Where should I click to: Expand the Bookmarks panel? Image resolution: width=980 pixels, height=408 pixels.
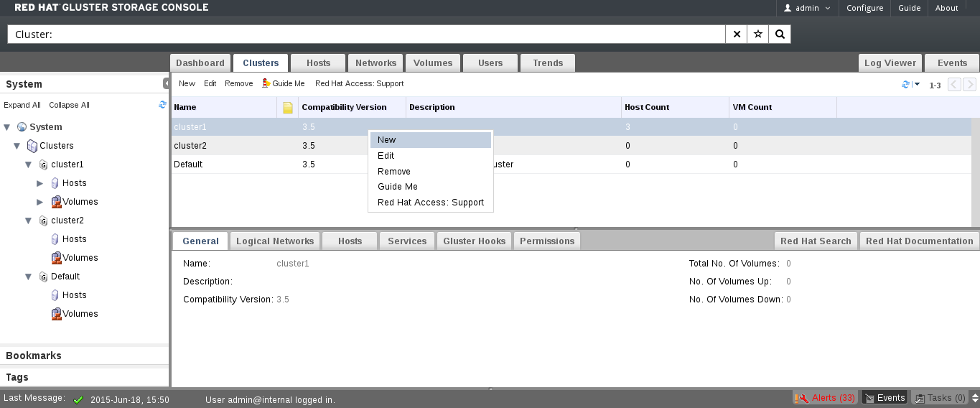point(84,356)
